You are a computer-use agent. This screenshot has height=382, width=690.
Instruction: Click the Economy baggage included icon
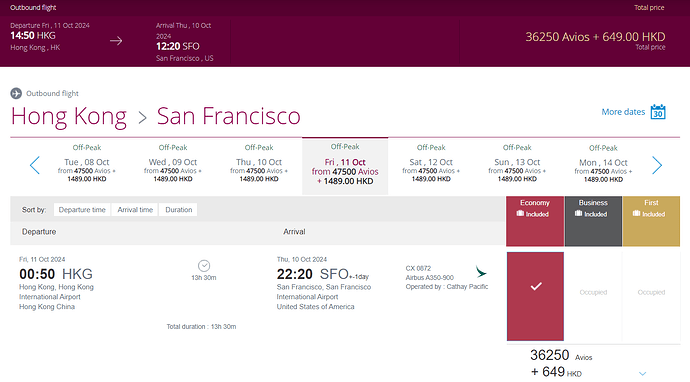[520, 213]
